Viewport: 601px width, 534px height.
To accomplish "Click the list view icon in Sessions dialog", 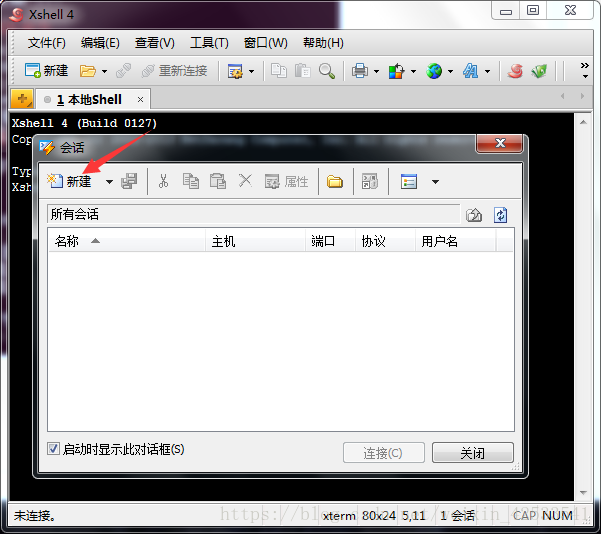I will pos(409,181).
